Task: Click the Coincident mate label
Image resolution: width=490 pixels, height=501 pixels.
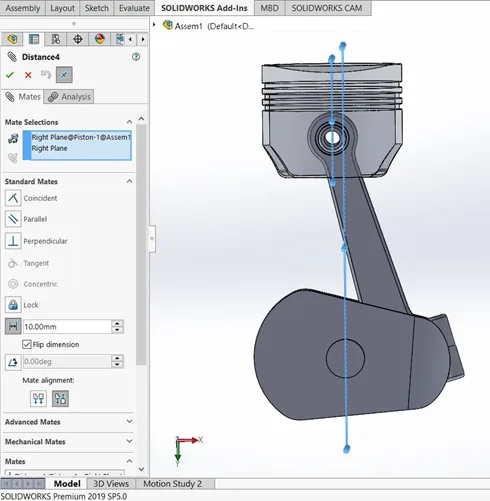Action: [40, 198]
